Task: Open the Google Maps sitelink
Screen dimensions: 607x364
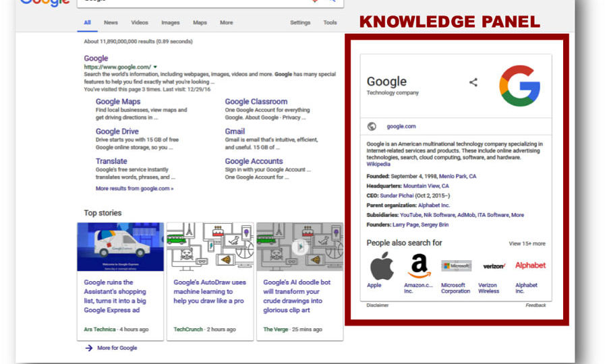Action: coord(118,102)
